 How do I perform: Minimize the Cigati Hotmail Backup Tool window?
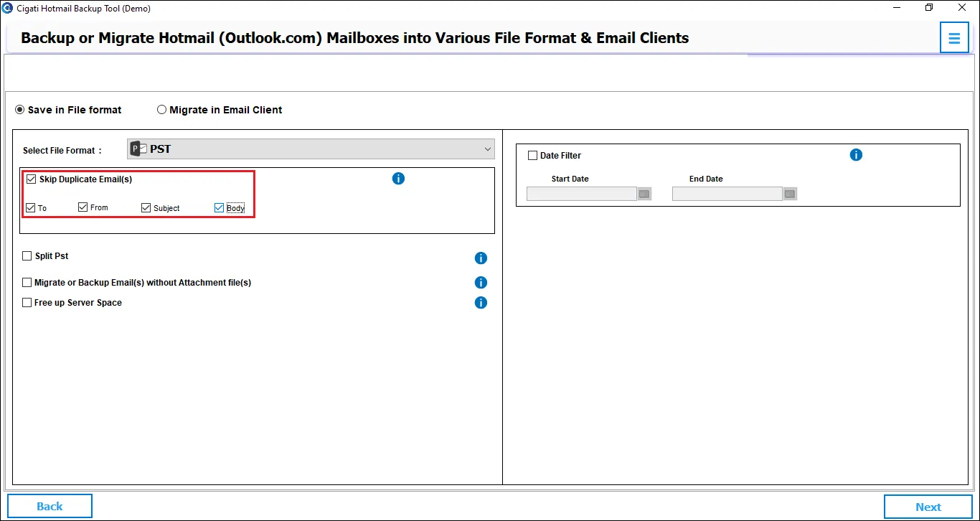click(x=897, y=8)
